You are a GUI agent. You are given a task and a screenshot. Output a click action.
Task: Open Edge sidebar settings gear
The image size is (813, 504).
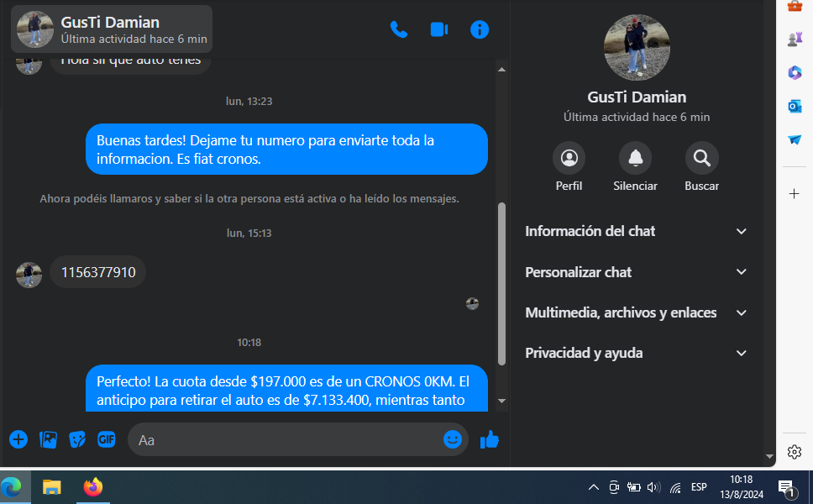(x=795, y=452)
